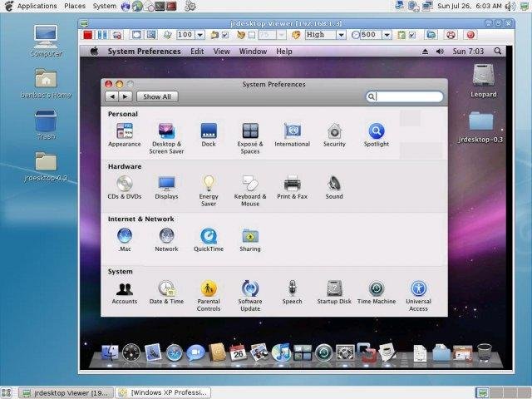Screen dimensions: 532x399
Task: Launch Safari from the Mac dock
Action: click(x=175, y=352)
